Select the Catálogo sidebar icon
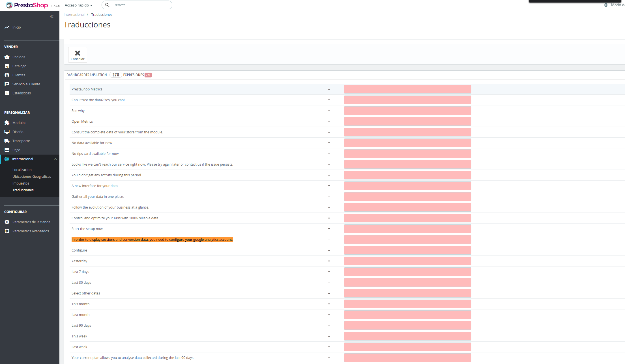Image resolution: width=625 pixels, height=364 pixels. (7, 66)
